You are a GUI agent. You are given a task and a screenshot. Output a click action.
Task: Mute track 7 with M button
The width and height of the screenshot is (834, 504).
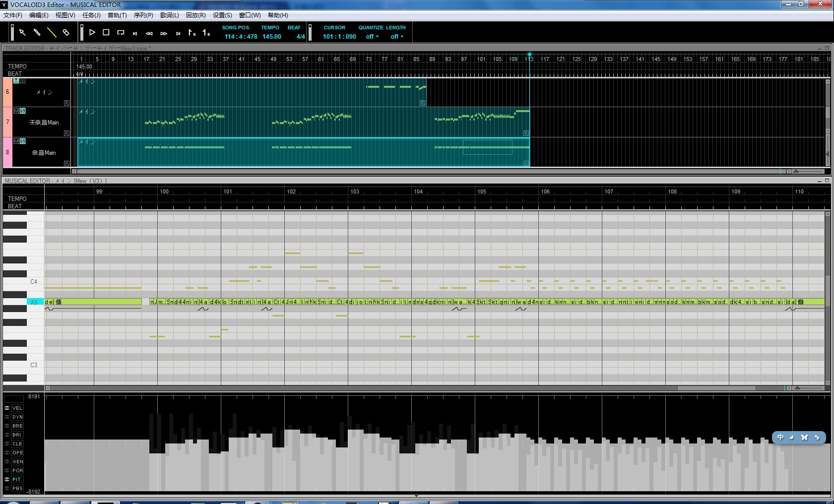16,111
